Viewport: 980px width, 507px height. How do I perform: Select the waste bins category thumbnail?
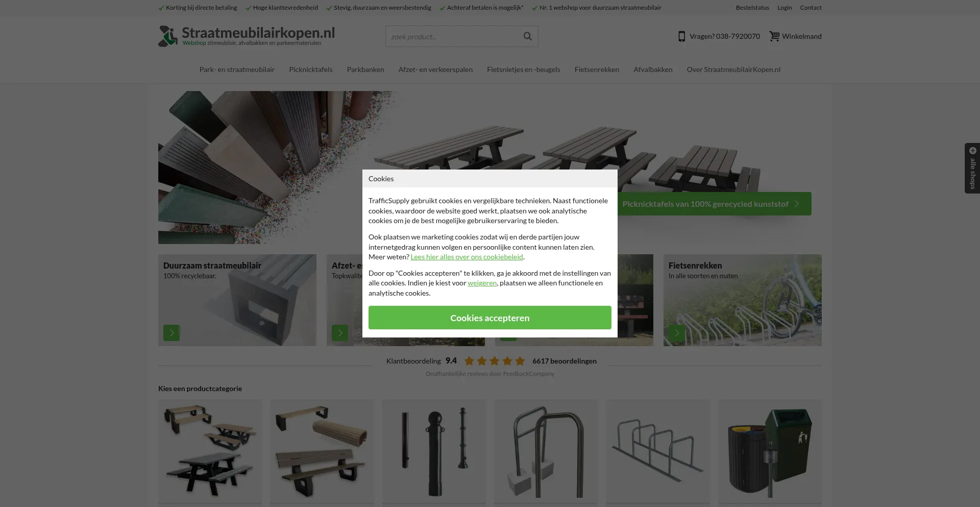pyautogui.click(x=770, y=451)
